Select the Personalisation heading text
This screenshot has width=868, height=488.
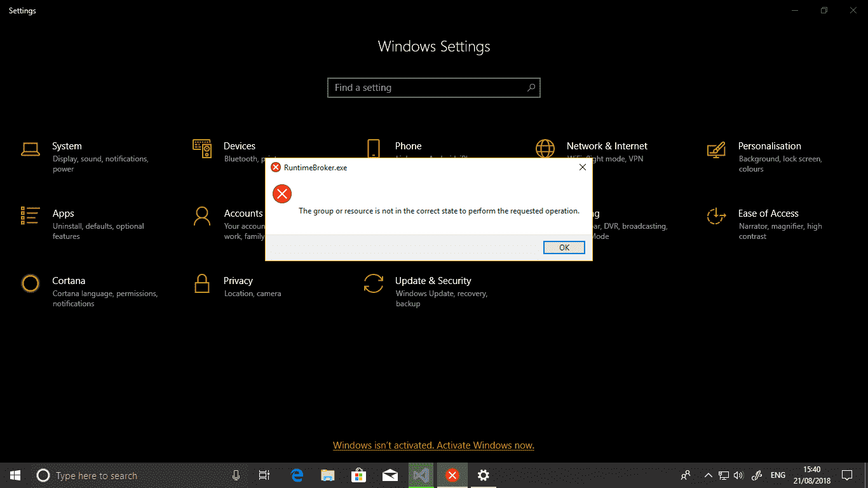coord(770,146)
